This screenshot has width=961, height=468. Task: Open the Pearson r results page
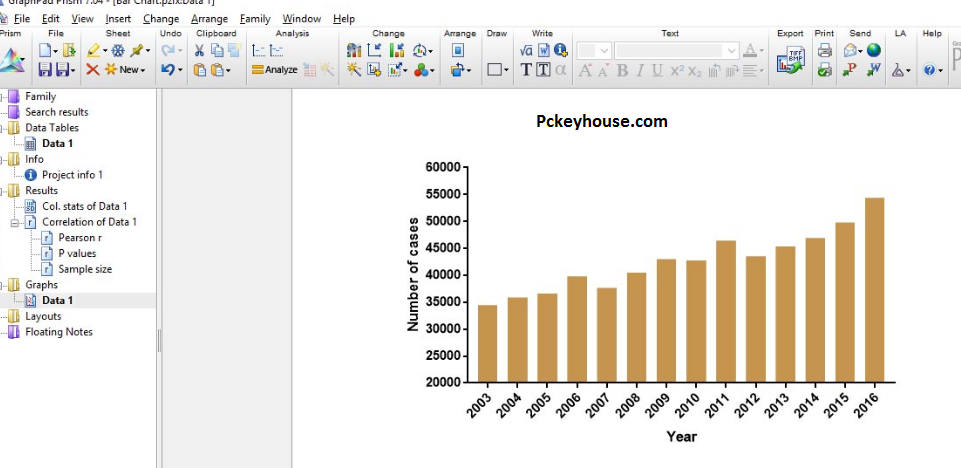tap(80, 238)
